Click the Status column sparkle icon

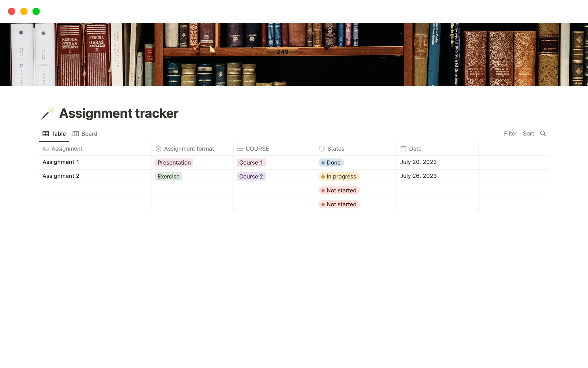pos(322,148)
